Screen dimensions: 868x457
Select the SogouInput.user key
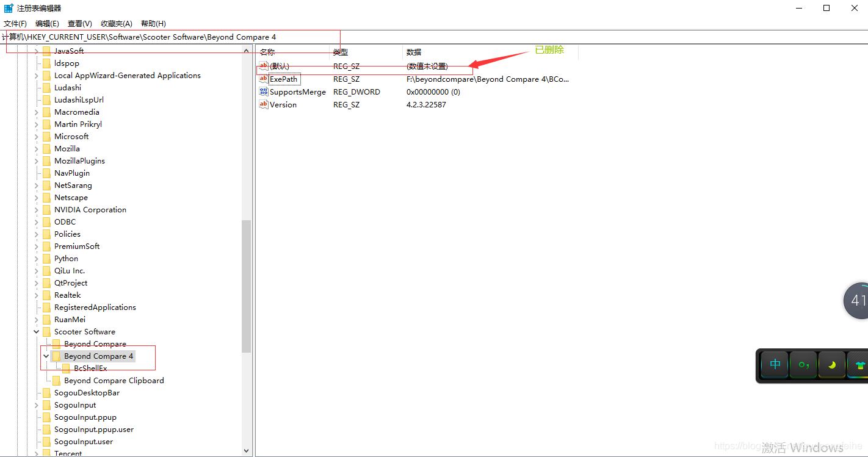pyautogui.click(x=83, y=442)
